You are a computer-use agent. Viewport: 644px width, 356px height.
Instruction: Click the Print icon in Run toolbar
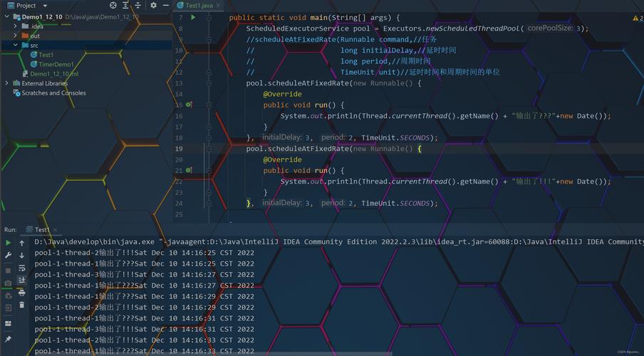(21, 293)
